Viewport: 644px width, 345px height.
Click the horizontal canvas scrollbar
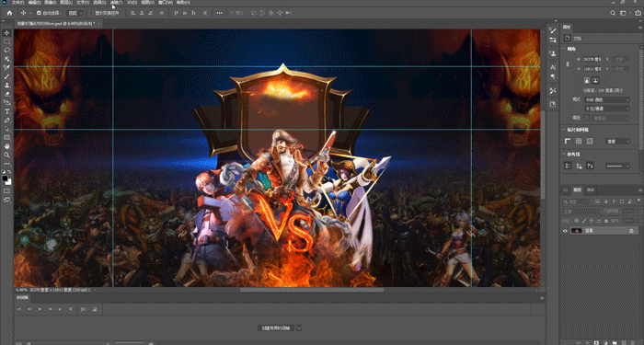pyautogui.click(x=312, y=290)
